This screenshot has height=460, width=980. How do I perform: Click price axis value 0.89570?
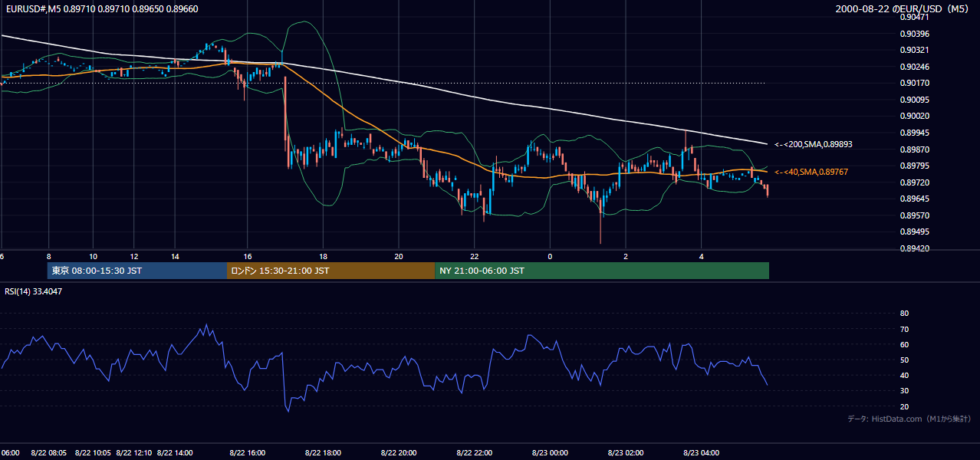(914, 215)
